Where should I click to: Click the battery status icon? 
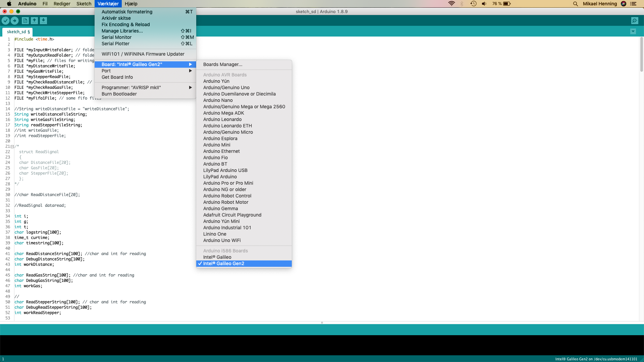point(507,4)
